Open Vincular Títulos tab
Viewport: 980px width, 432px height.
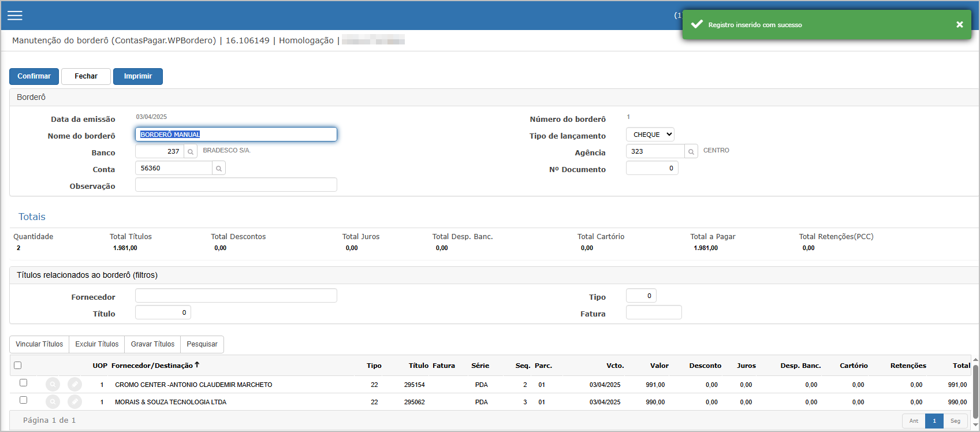[x=39, y=344]
